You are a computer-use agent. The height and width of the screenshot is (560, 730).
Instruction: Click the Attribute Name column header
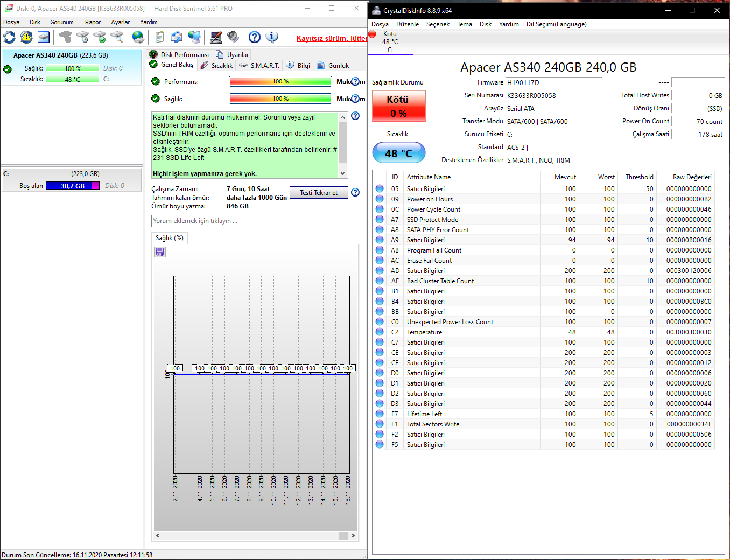(x=429, y=177)
